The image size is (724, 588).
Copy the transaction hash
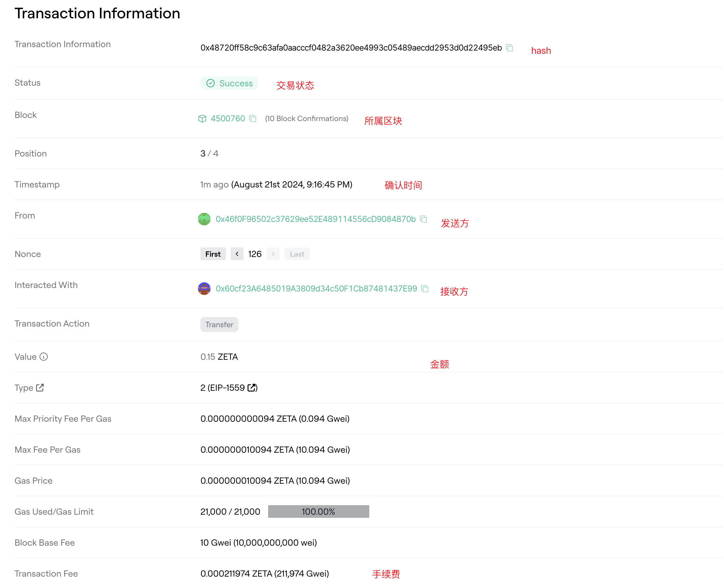coord(509,48)
